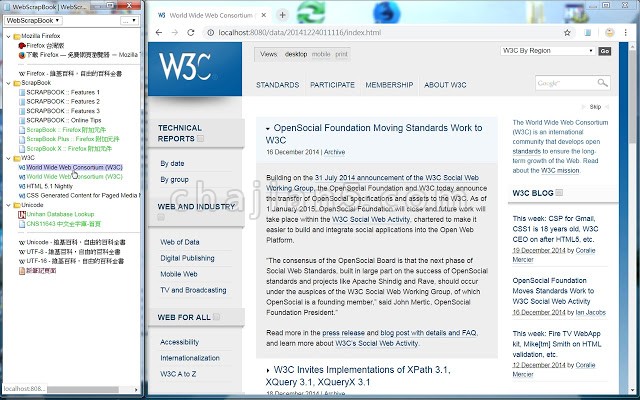Viewport: 640px width, 400px height.
Task: Switch to the mobile view
Action: tap(321, 54)
